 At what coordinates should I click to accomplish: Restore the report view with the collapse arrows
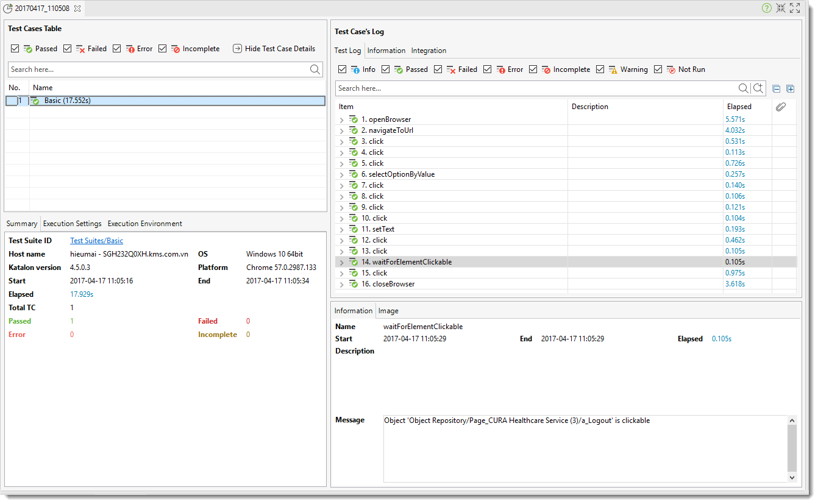pos(781,8)
